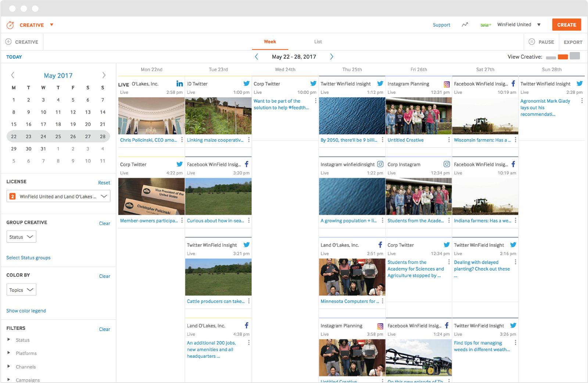Click Twitter icon on Sunday Twitter WinField Insight

click(x=580, y=84)
